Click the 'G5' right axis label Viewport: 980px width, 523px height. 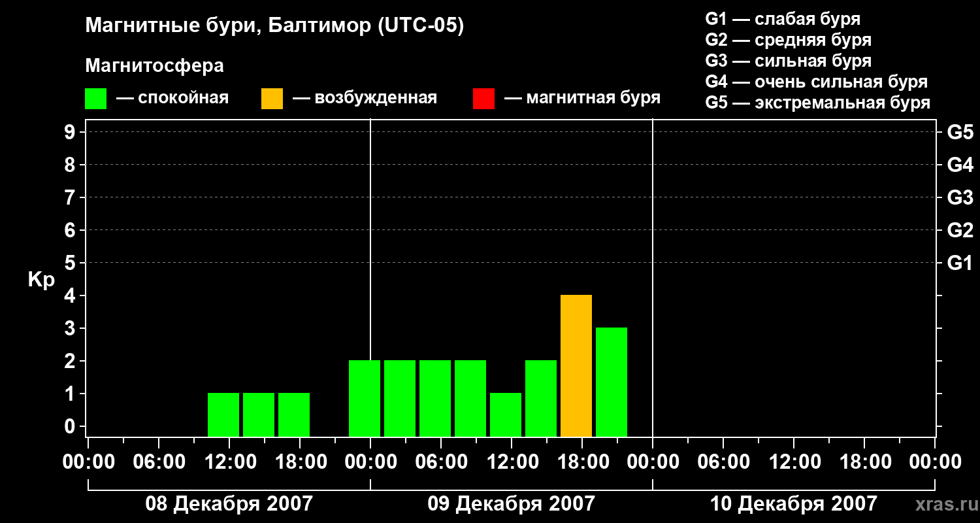click(960, 132)
